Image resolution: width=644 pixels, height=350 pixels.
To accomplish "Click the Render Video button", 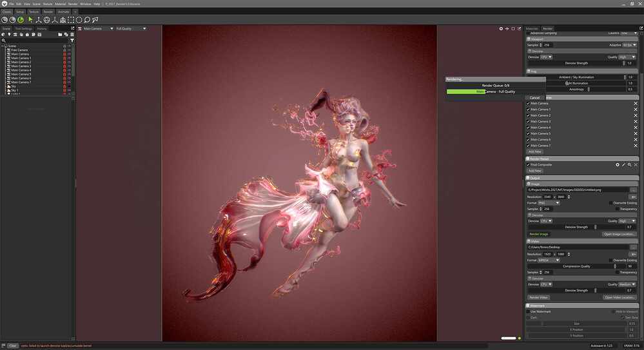I will (539, 297).
